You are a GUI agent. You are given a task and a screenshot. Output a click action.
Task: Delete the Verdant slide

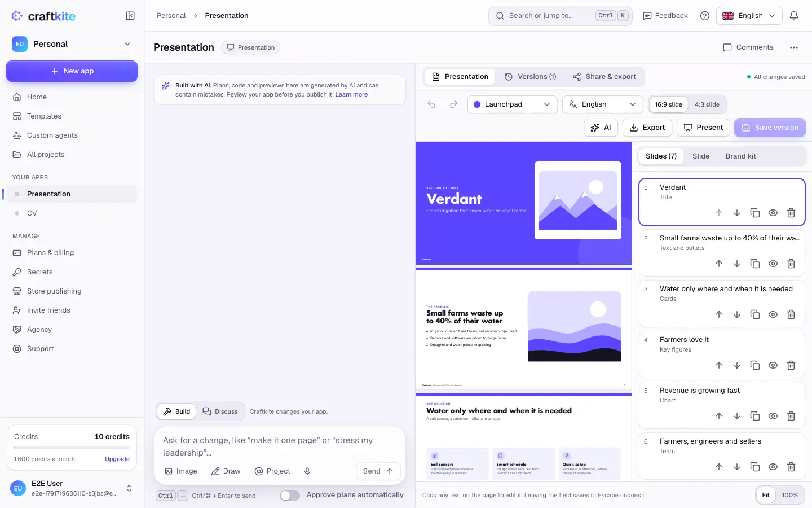click(791, 213)
